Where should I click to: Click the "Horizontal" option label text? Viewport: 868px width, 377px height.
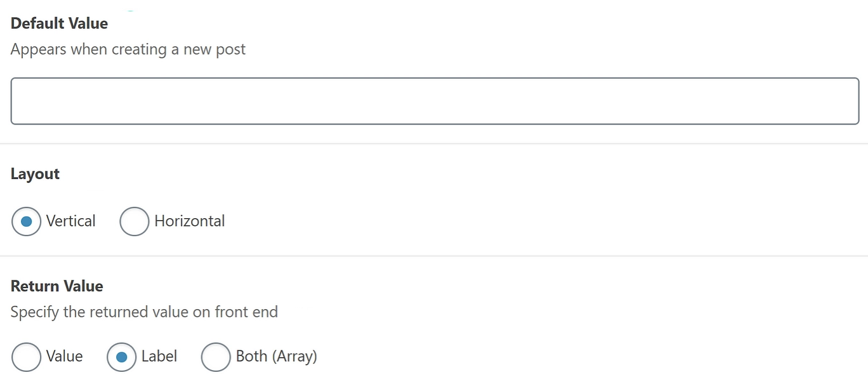tap(190, 222)
